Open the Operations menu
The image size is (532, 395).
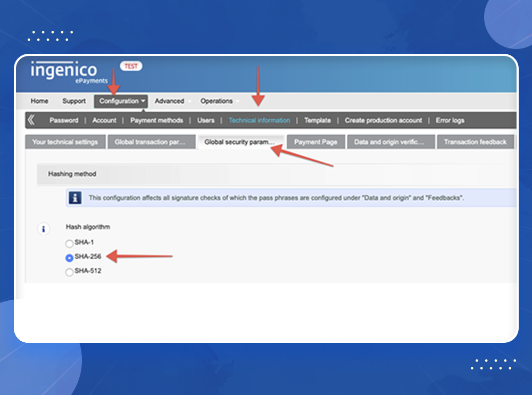pos(217,101)
